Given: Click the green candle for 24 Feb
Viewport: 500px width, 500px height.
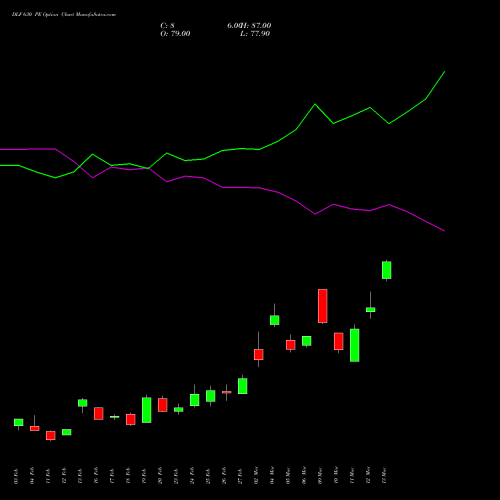Looking at the screenshot, I should (x=195, y=400).
